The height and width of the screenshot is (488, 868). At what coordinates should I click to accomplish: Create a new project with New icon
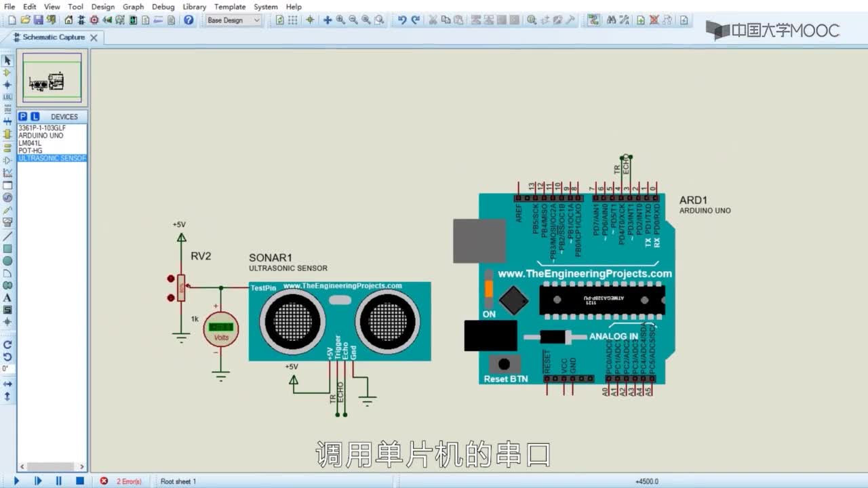pos(12,20)
